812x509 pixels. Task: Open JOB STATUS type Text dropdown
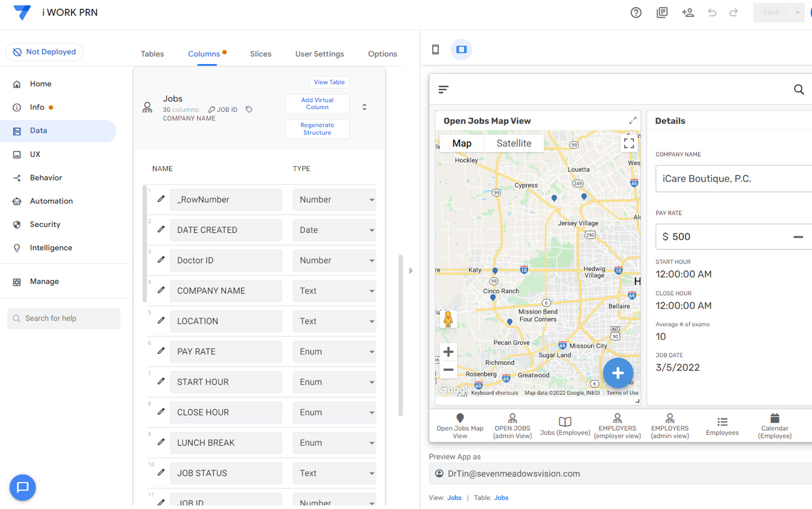(x=334, y=473)
